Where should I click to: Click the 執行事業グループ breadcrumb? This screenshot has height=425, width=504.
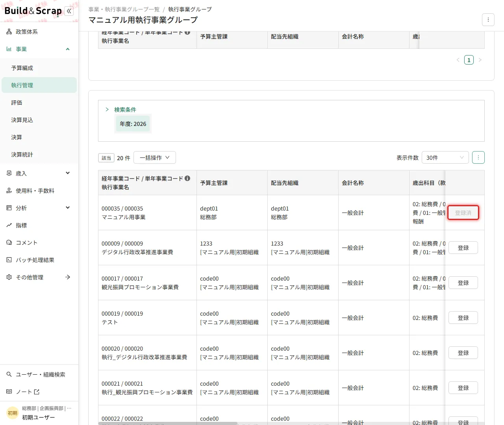tap(190, 9)
